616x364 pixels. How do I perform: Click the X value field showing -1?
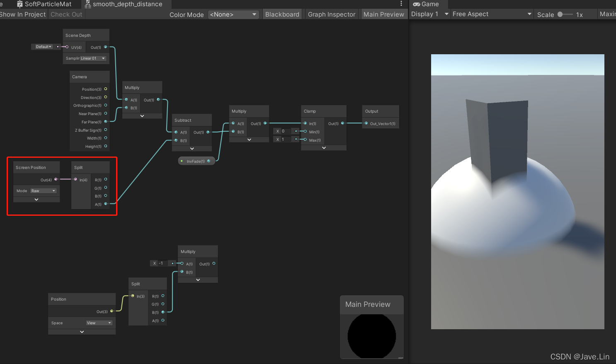point(162,263)
